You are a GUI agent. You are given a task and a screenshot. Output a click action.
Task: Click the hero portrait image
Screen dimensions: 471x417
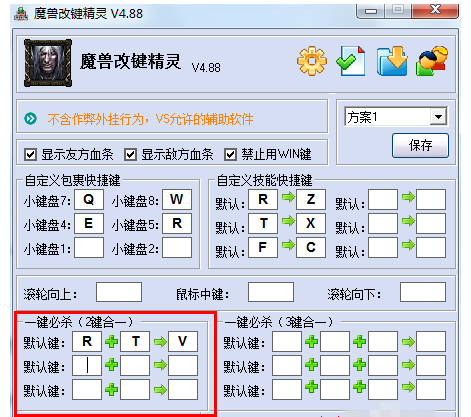click(48, 63)
